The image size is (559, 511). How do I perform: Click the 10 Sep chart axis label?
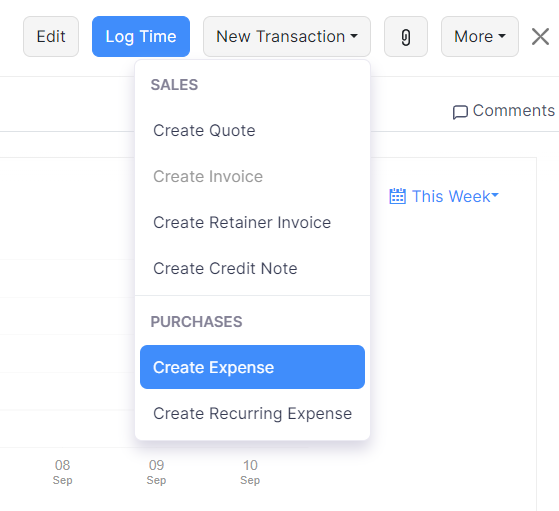point(250,472)
